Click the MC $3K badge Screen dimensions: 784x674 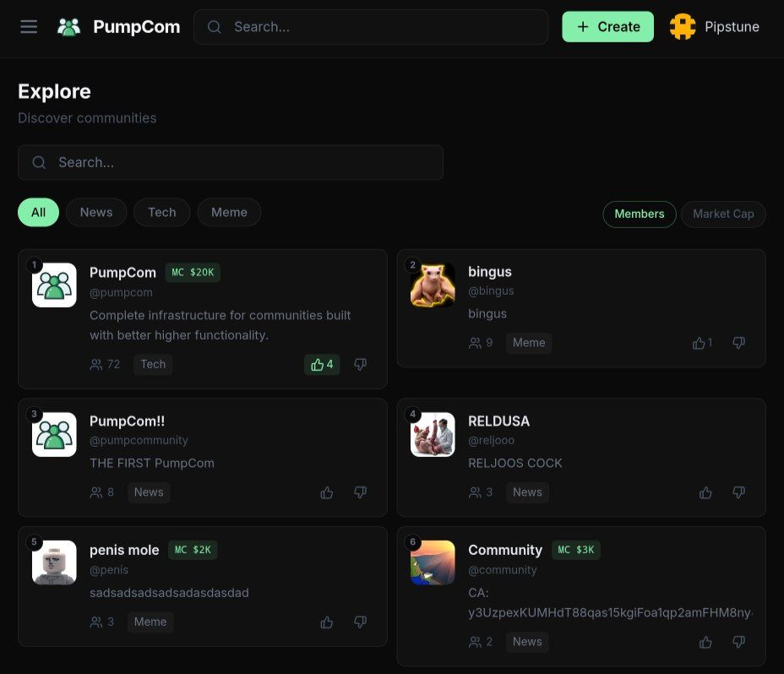[x=576, y=550]
